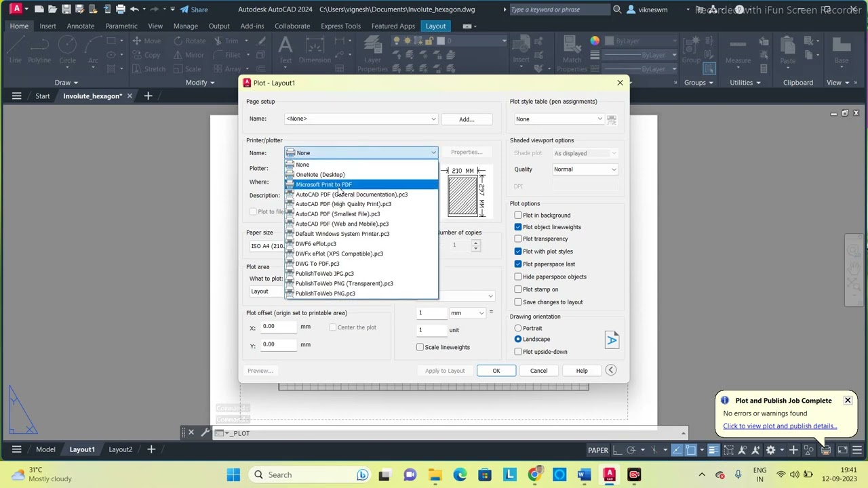Expand the Groups ribbon panel
The height and width of the screenshot is (488, 868).
point(698,83)
